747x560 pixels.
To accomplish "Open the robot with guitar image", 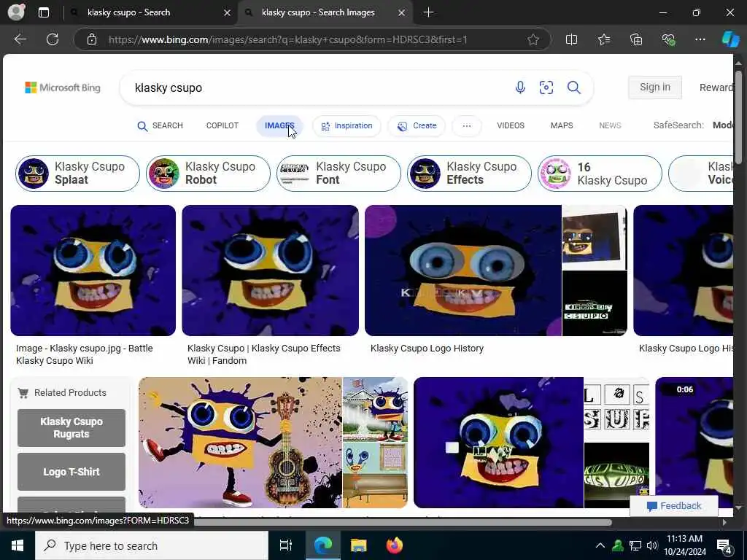I will tap(240, 443).
